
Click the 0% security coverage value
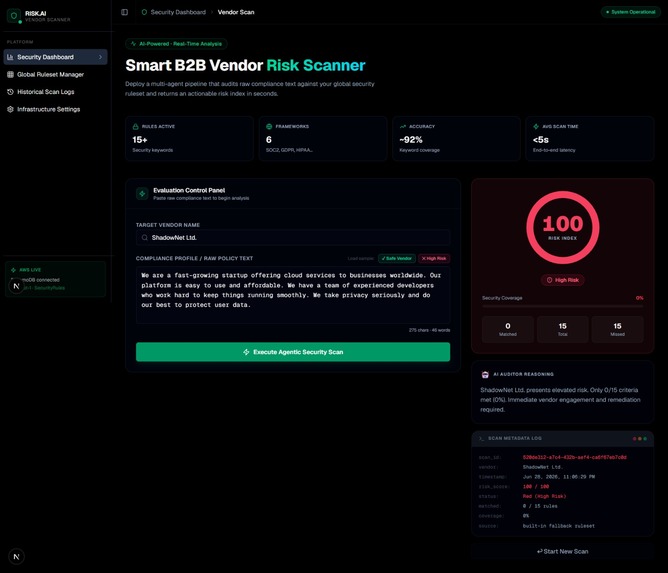point(639,298)
